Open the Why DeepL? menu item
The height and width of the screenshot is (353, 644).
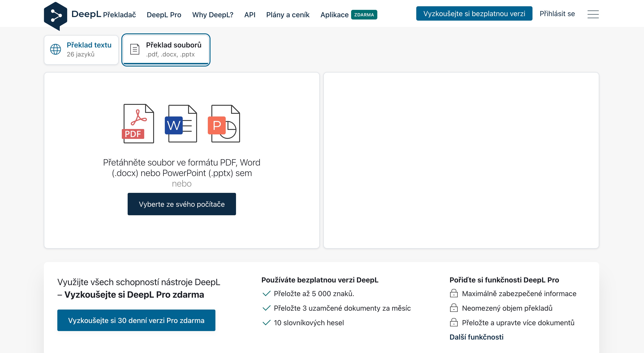coord(213,15)
